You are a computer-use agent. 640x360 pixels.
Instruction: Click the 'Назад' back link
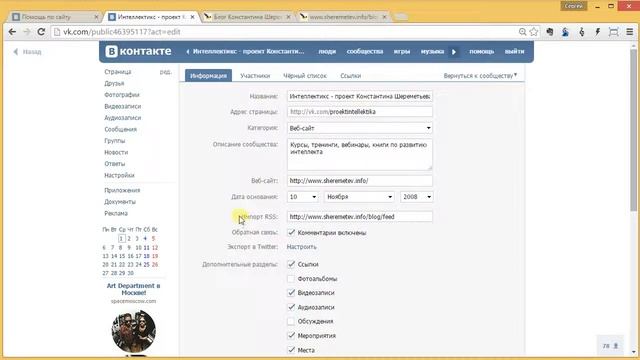(27, 52)
